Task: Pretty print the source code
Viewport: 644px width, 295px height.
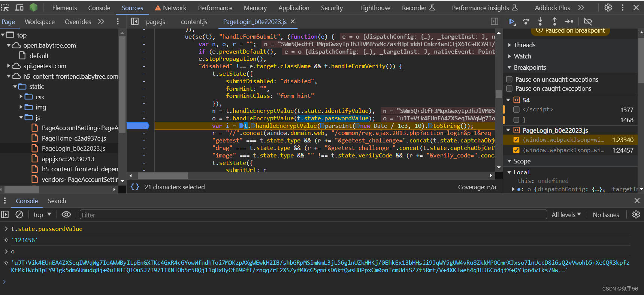Action: click(x=135, y=187)
